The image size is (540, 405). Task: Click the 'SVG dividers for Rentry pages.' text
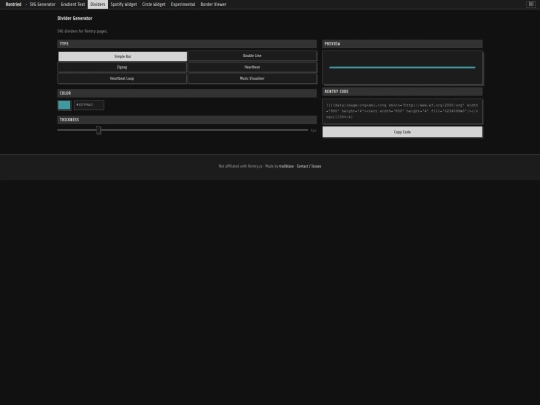tap(82, 31)
